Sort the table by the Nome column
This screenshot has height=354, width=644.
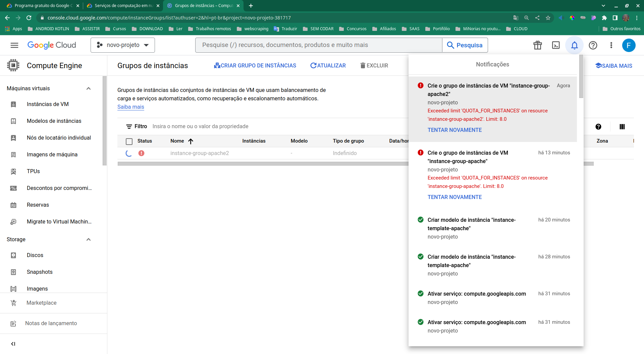181,141
